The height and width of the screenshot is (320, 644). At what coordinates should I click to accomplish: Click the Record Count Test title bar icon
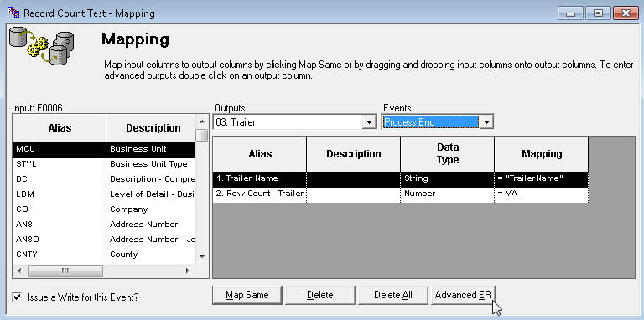click(13, 13)
